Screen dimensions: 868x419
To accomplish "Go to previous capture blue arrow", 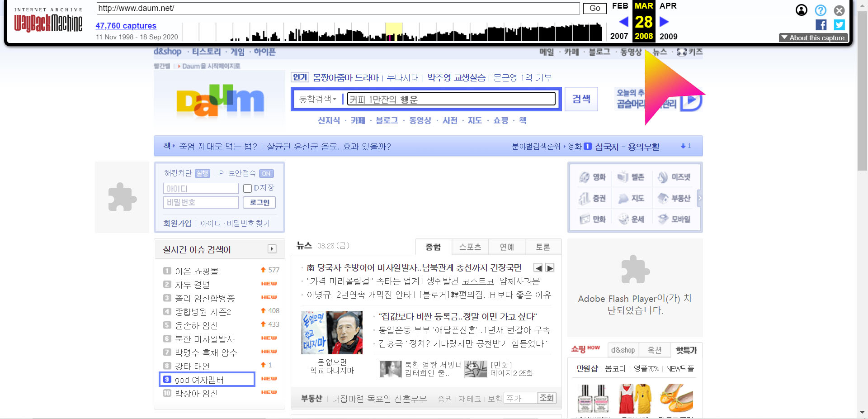I will [624, 21].
